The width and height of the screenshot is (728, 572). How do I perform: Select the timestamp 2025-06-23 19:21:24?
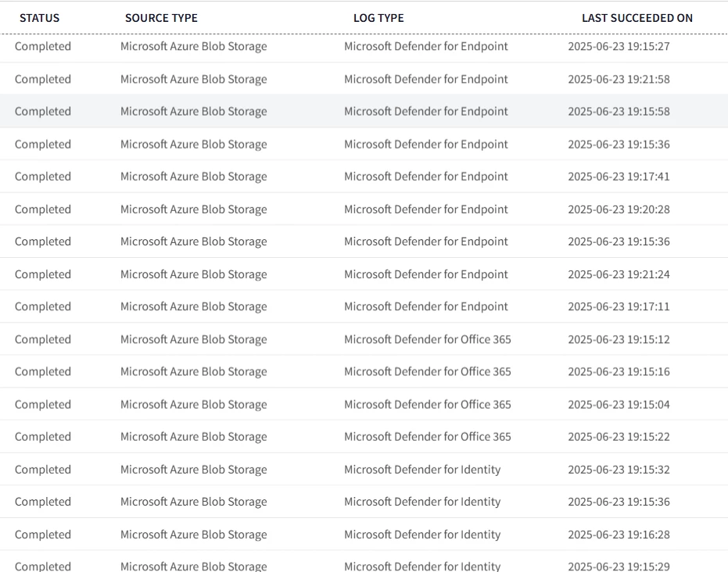(x=619, y=274)
